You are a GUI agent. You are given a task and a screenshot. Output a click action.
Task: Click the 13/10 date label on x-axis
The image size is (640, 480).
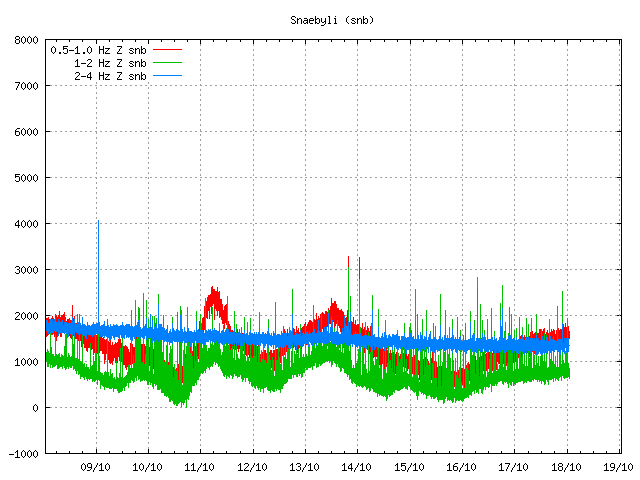pyautogui.click(x=305, y=466)
